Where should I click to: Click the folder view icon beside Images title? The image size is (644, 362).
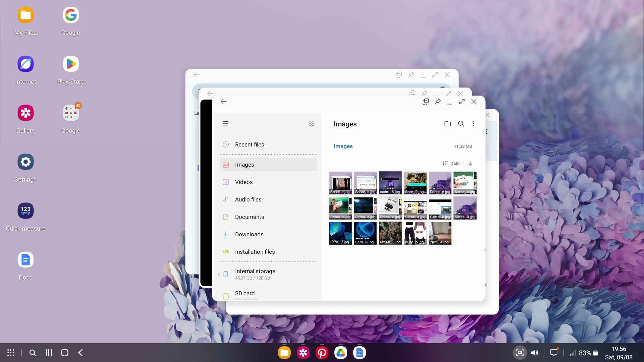point(447,124)
